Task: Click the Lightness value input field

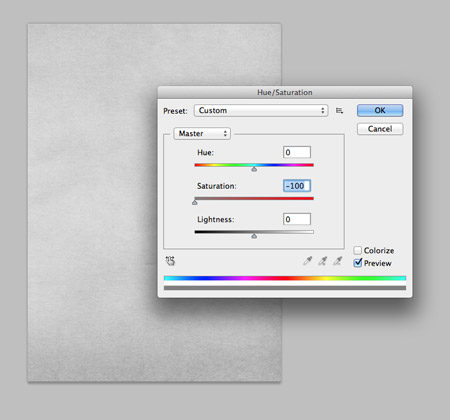Action: [297, 219]
